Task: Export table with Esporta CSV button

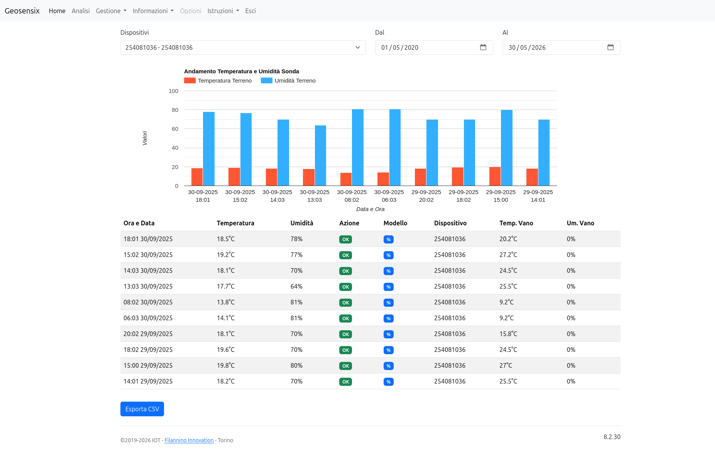Action: (142, 409)
